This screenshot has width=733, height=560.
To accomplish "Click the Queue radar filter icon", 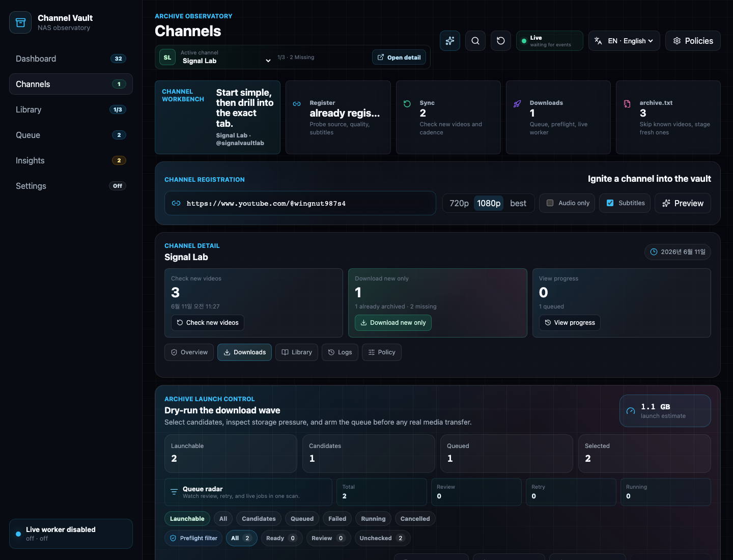I will click(x=174, y=492).
